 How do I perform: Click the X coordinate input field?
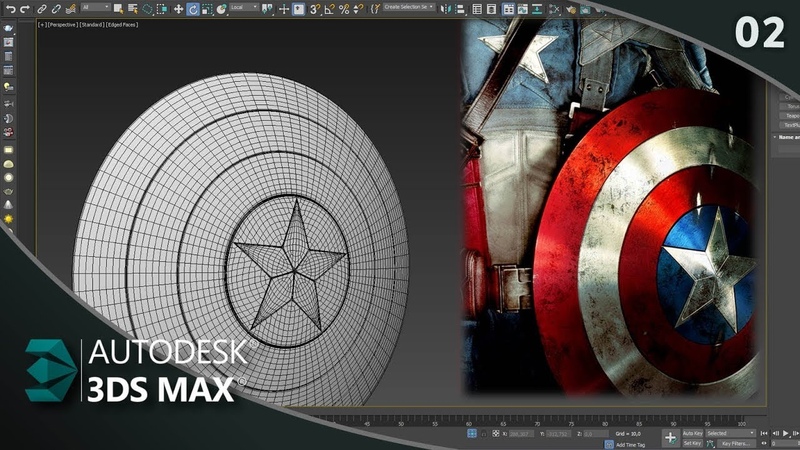pyautogui.click(x=521, y=434)
